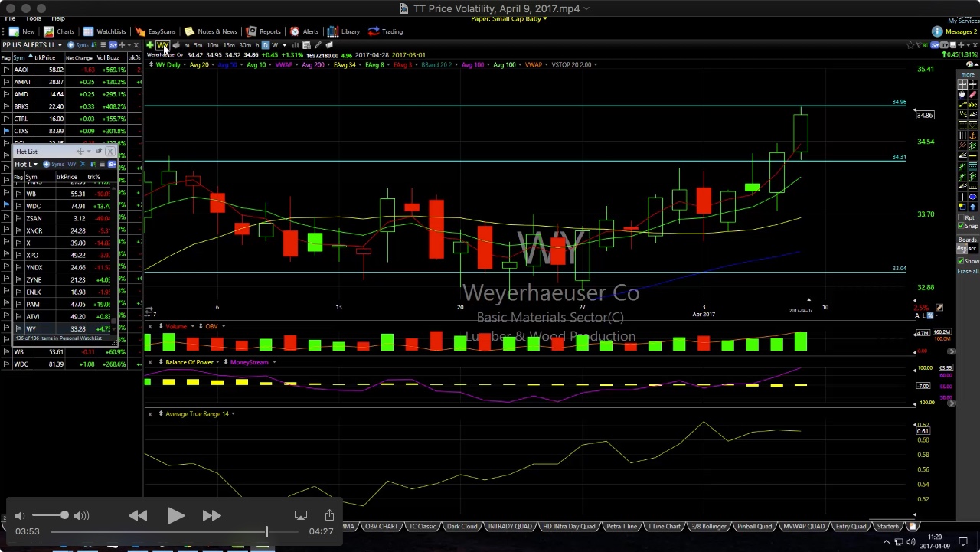
Task: Switch to the OBV CHART tab
Action: tap(381, 527)
